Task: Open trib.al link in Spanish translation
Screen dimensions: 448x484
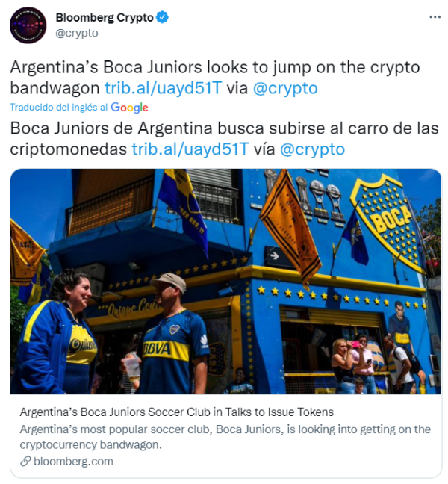Action: (190, 149)
